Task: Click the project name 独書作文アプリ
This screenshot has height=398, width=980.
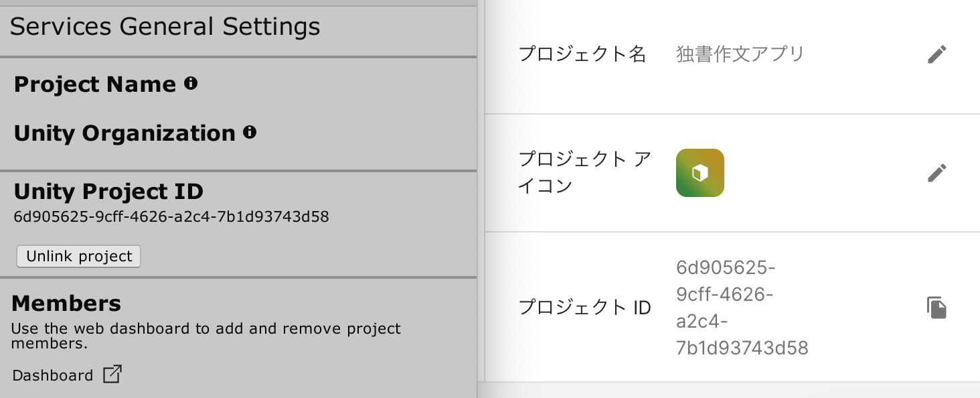Action: tap(740, 54)
